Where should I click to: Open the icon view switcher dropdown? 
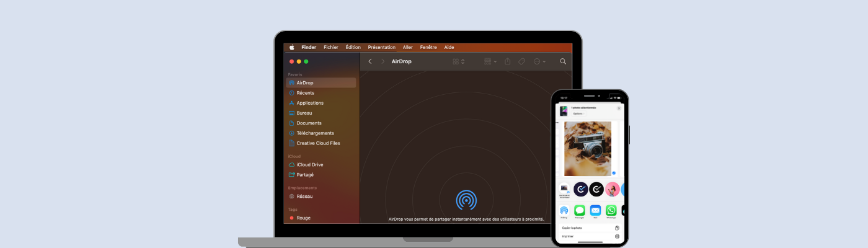pyautogui.click(x=459, y=61)
